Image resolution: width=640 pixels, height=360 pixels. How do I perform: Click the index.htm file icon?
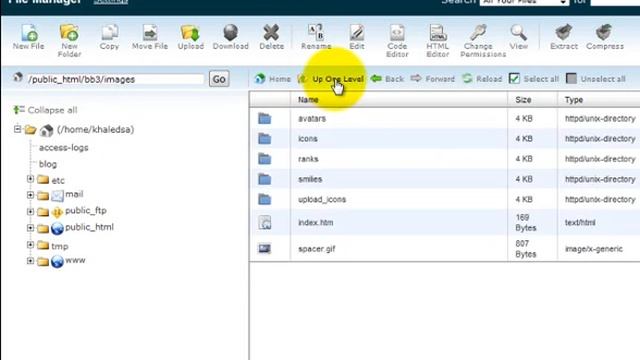click(x=264, y=222)
